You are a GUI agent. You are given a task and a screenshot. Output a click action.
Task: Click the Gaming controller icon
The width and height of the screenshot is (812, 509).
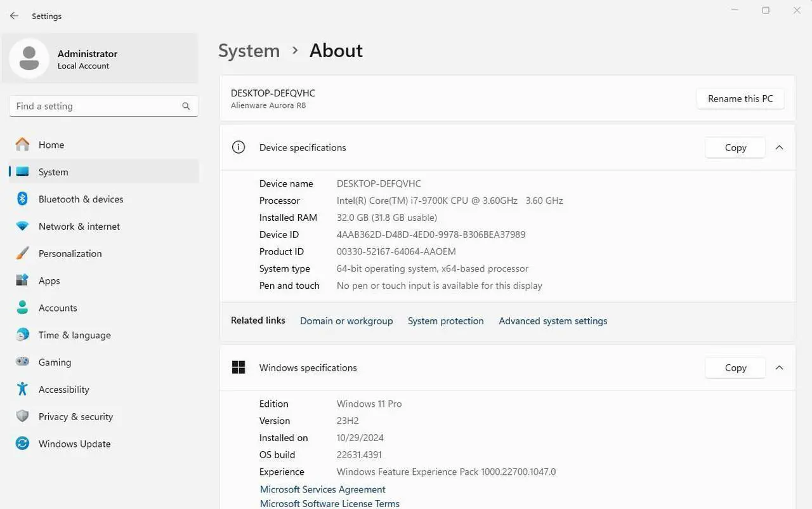tap(22, 362)
